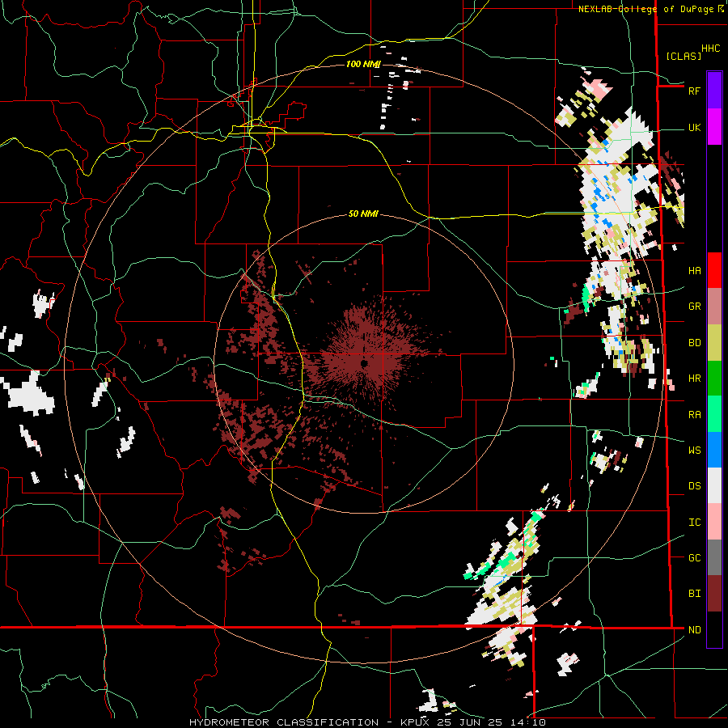Select the GR color block in legend
Screen dimensions: 728x728
[714, 307]
